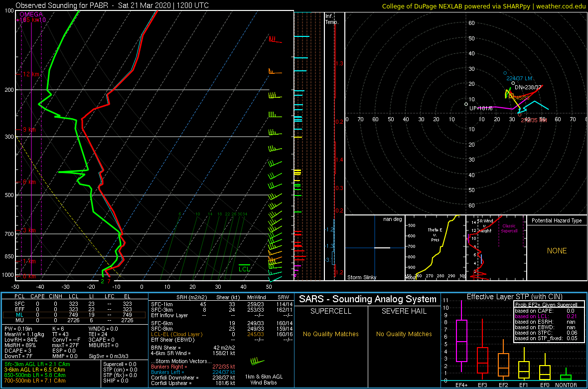Click the 'based on STP_fixed: 0.05' entry
Image resolution: width=588 pixels, height=389 pixels.
[546, 338]
